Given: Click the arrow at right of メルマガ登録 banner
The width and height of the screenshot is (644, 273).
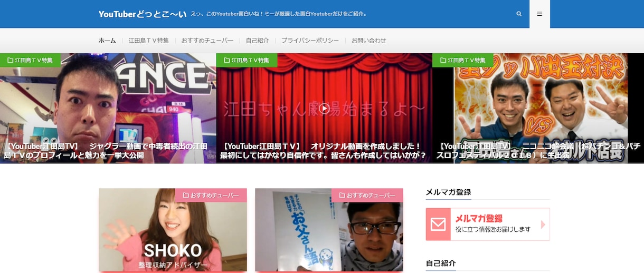Looking at the screenshot, I should point(543,225).
